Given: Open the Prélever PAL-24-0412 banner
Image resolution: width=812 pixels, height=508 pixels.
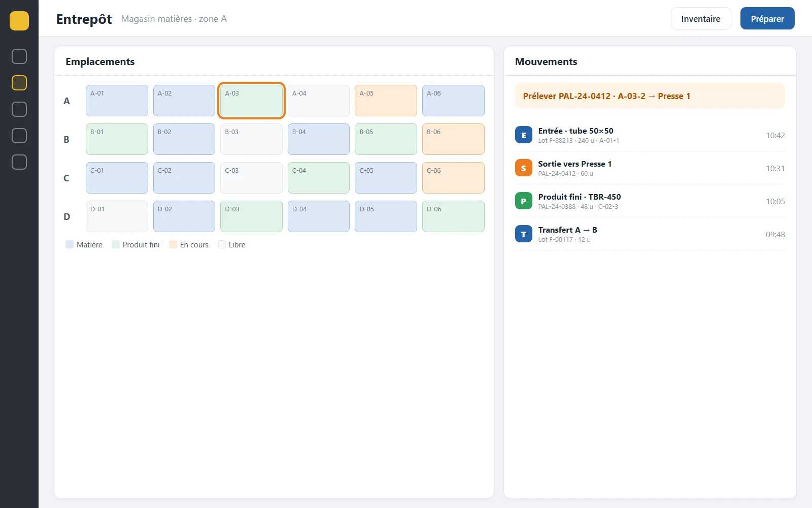Looking at the screenshot, I should click(x=650, y=96).
